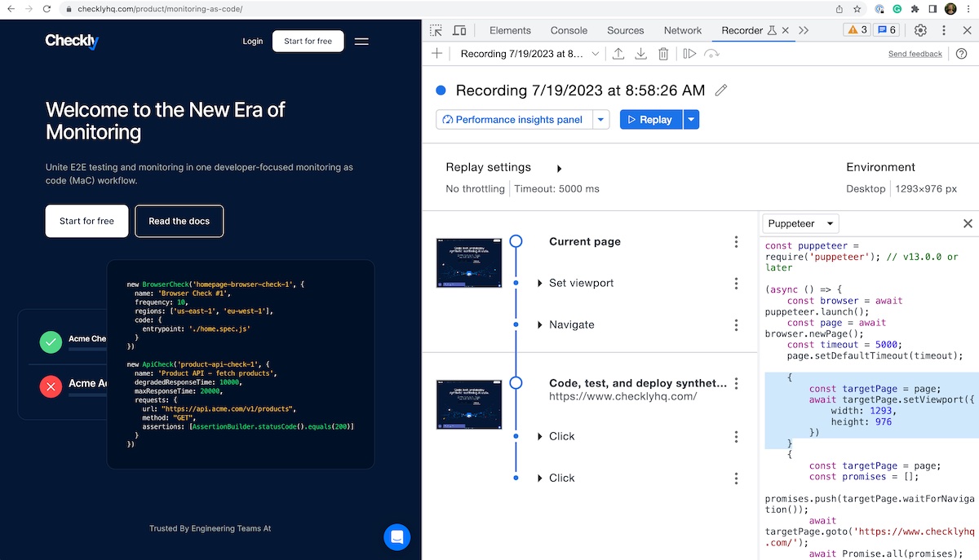Open the recording selector dropdown
The width and height of the screenshot is (979, 560).
coord(529,54)
